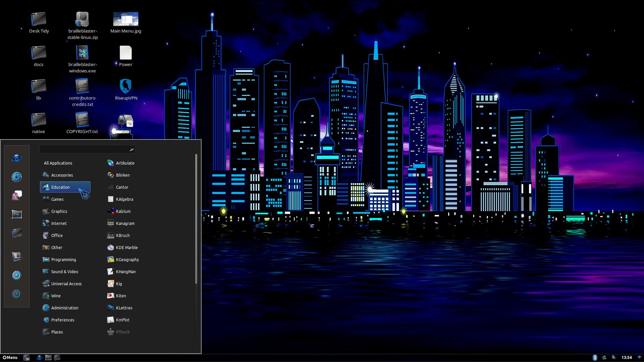This screenshot has width=644, height=362.
Task: Open KHangMan application
Action: pos(126,271)
